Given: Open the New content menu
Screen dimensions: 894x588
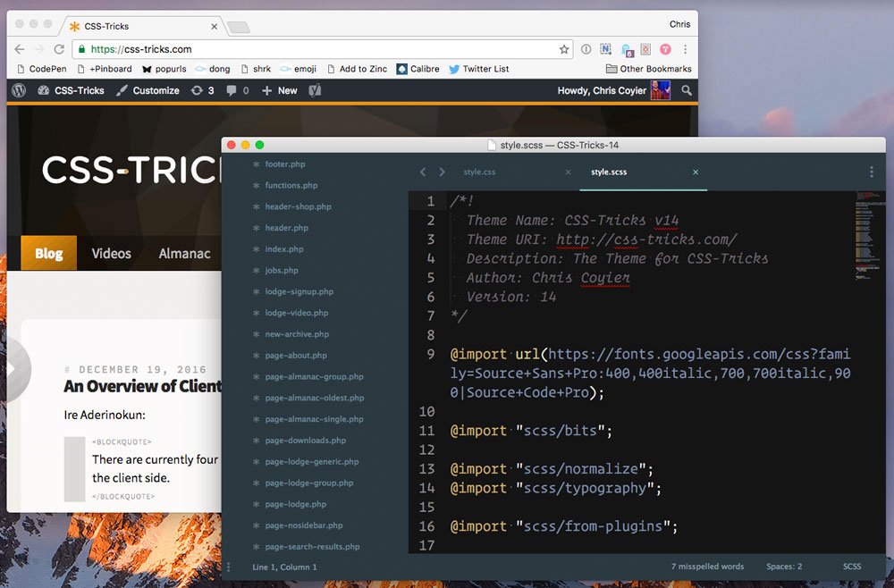Looking at the screenshot, I should coord(280,90).
